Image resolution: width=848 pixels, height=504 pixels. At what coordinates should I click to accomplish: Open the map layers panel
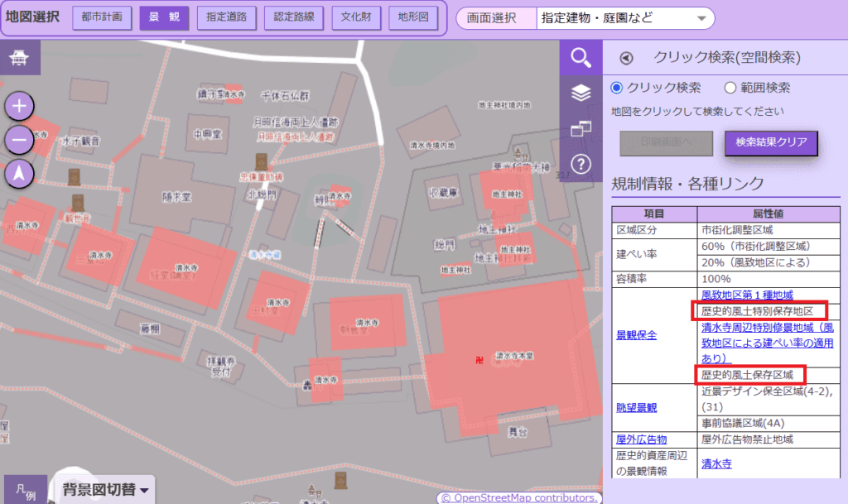click(x=581, y=93)
